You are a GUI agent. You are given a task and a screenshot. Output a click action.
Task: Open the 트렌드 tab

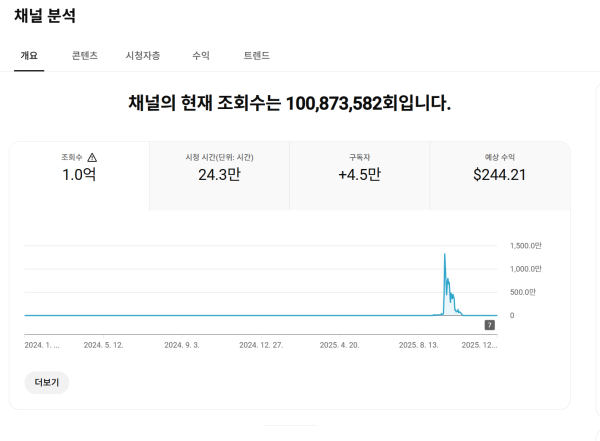[257, 56]
